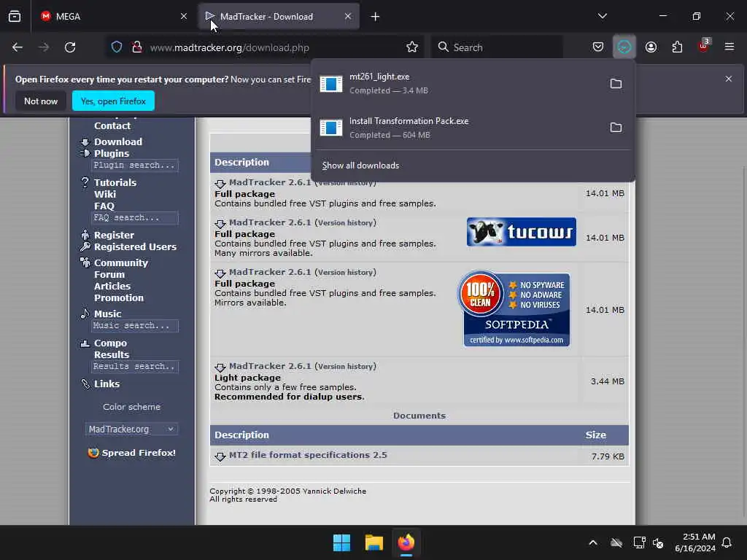Screen dimensions: 747x560
Task: Click Yes, open Firefox button
Action: tap(113, 101)
